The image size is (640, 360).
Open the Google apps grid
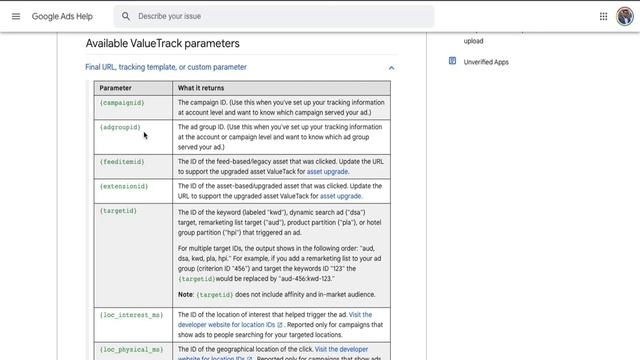point(603,16)
